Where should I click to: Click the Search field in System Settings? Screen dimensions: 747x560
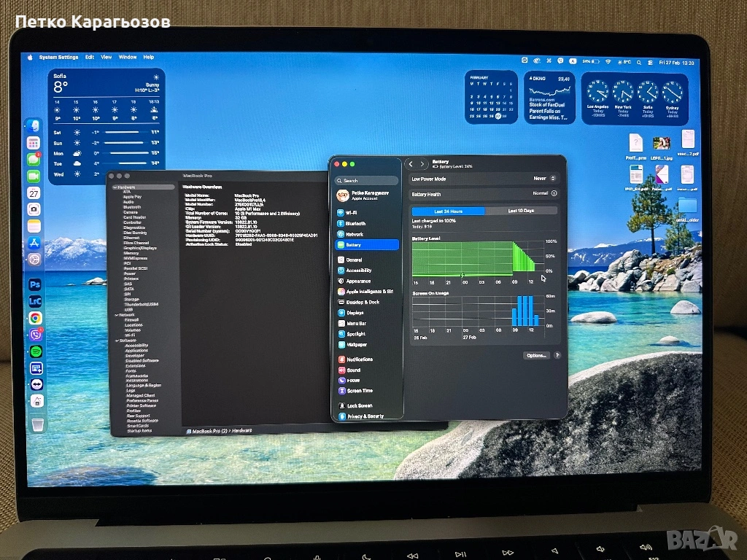coord(367,180)
